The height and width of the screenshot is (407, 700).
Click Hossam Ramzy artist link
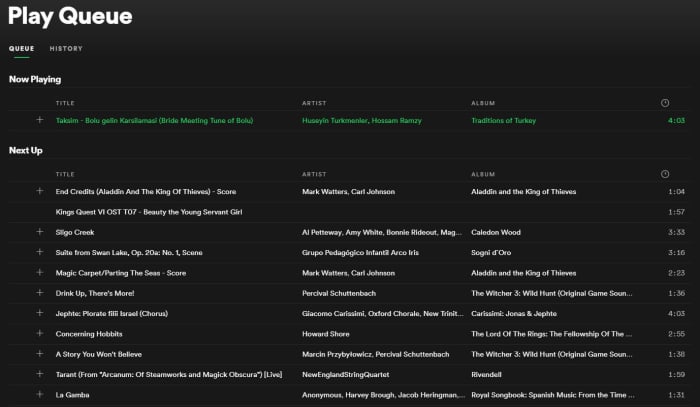coord(396,121)
